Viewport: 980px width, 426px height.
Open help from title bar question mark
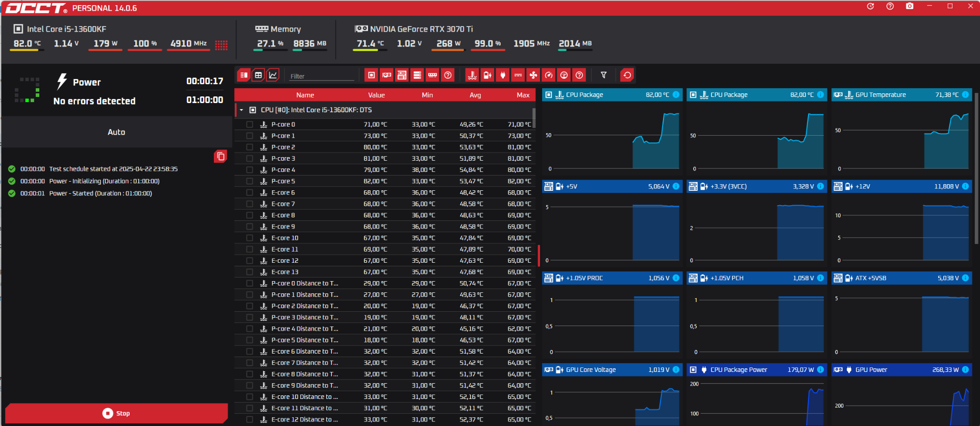point(890,6)
